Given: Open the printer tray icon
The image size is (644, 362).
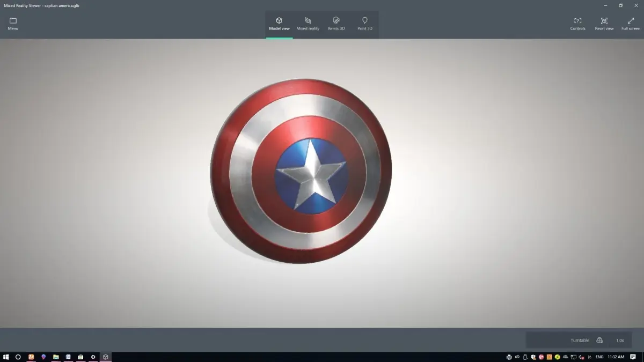Looking at the screenshot, I should [x=509, y=357].
